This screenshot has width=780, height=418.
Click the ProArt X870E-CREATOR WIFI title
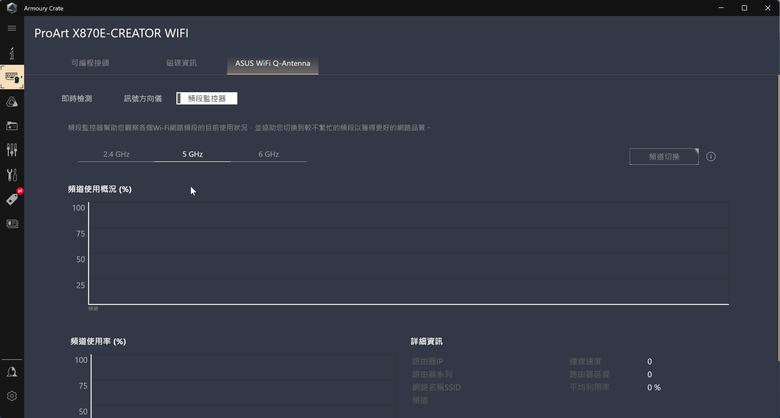pyautogui.click(x=111, y=33)
